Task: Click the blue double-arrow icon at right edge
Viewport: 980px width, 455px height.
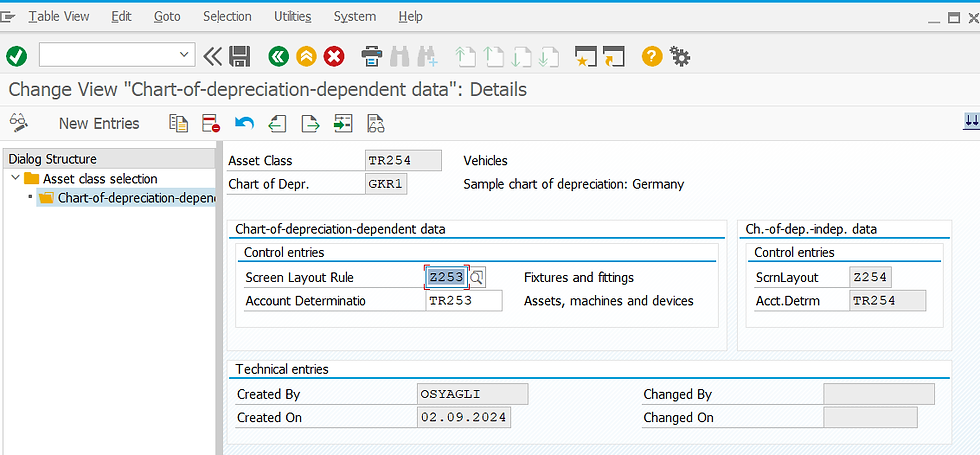Action: pyautogui.click(x=971, y=122)
